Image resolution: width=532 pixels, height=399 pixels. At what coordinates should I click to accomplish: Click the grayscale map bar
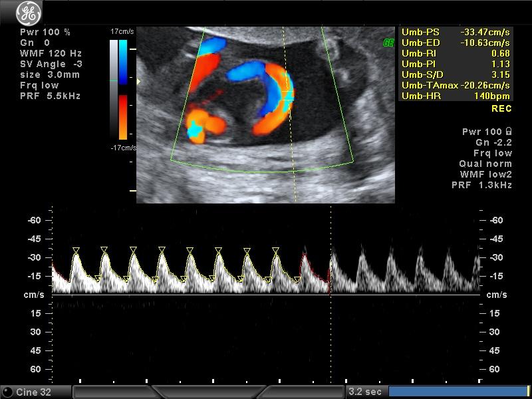click(114, 90)
